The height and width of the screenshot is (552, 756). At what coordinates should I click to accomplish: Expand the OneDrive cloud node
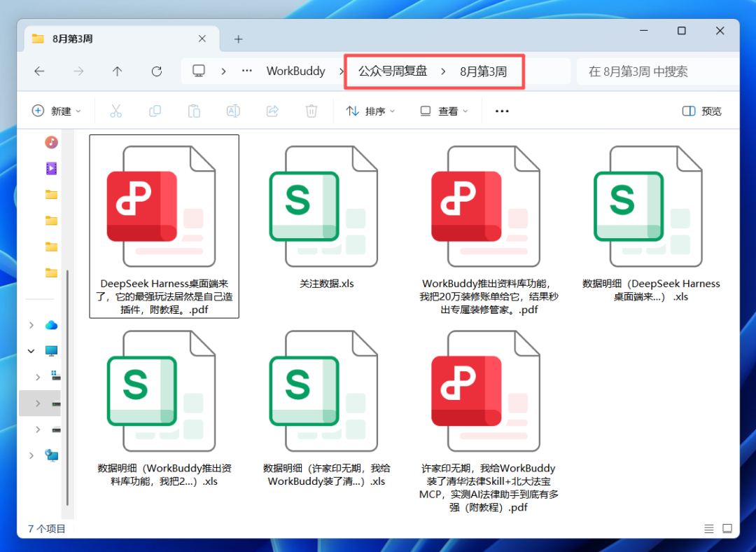[x=31, y=325]
